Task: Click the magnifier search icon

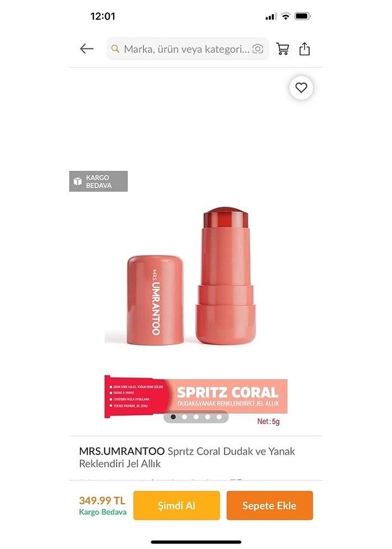Action: (x=115, y=49)
